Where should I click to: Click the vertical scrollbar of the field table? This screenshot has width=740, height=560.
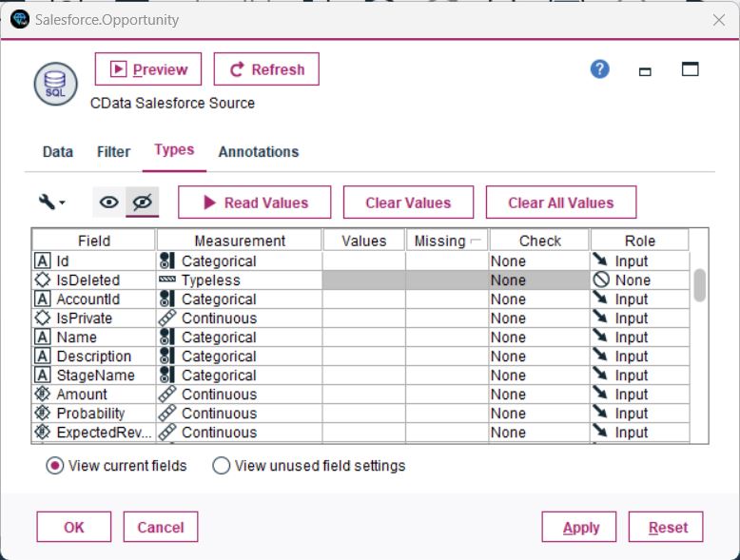699,285
